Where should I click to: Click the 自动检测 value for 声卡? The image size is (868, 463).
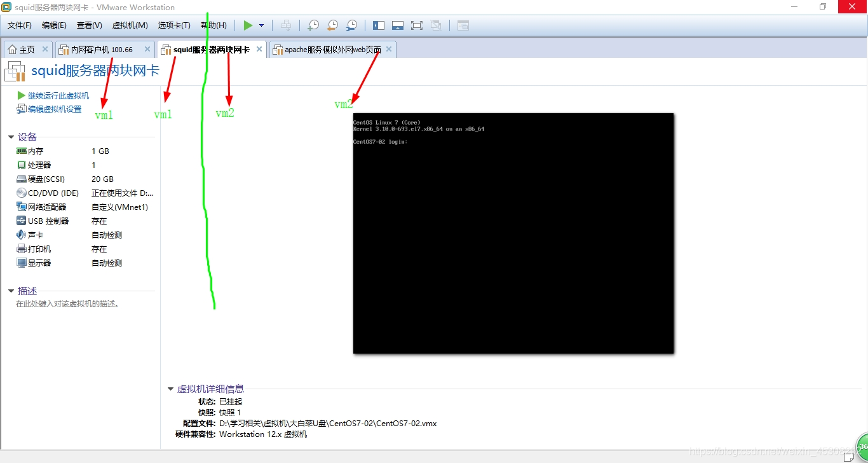coord(107,235)
